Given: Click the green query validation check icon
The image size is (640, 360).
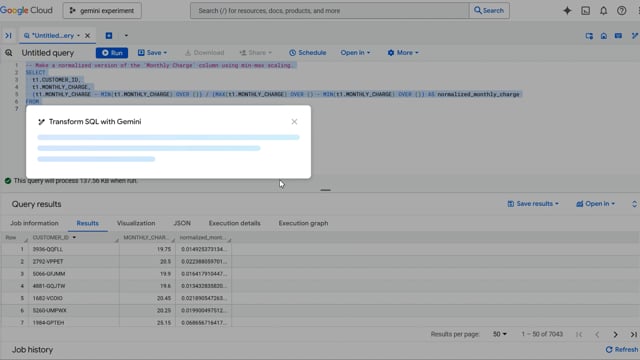Looking at the screenshot, I should 8,181.
